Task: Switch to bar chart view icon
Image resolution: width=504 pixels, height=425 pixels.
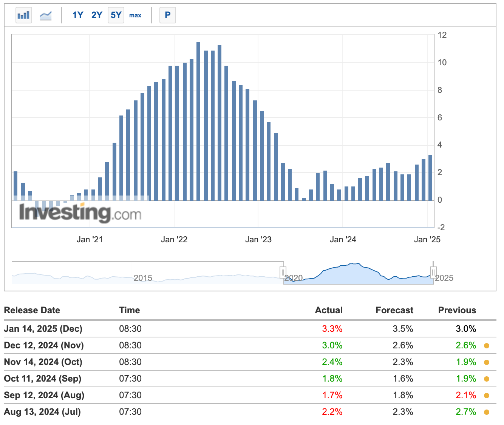Action: (23, 15)
